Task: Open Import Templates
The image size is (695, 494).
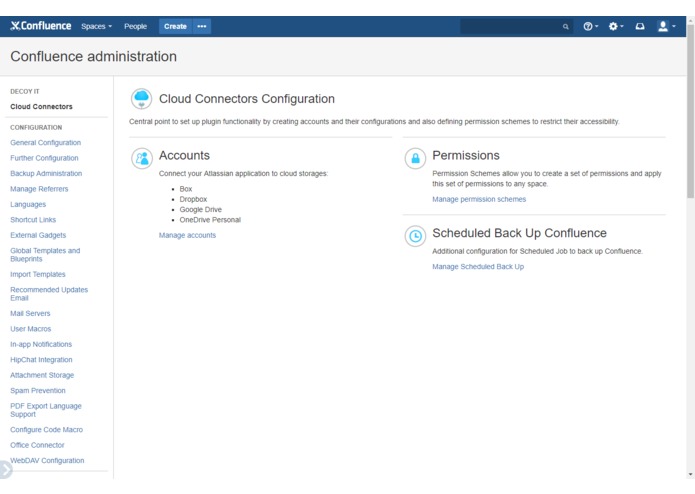Action: (x=38, y=274)
